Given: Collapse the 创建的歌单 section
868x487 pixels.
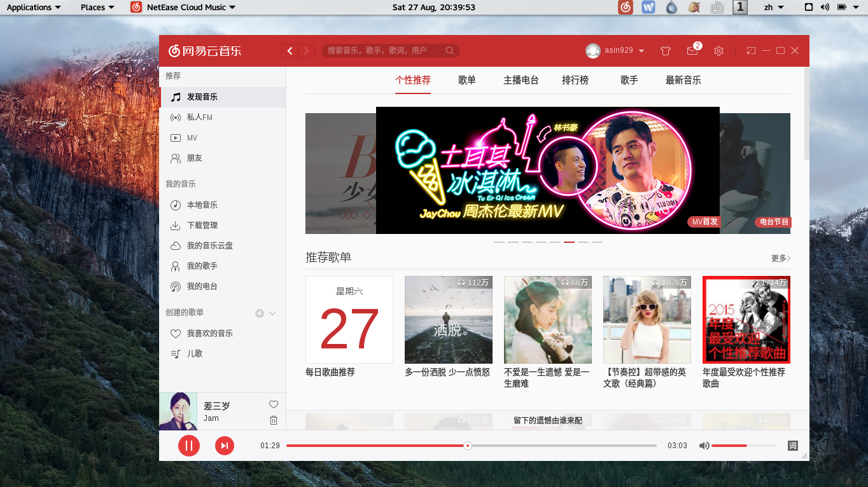Looking at the screenshot, I should [x=272, y=313].
